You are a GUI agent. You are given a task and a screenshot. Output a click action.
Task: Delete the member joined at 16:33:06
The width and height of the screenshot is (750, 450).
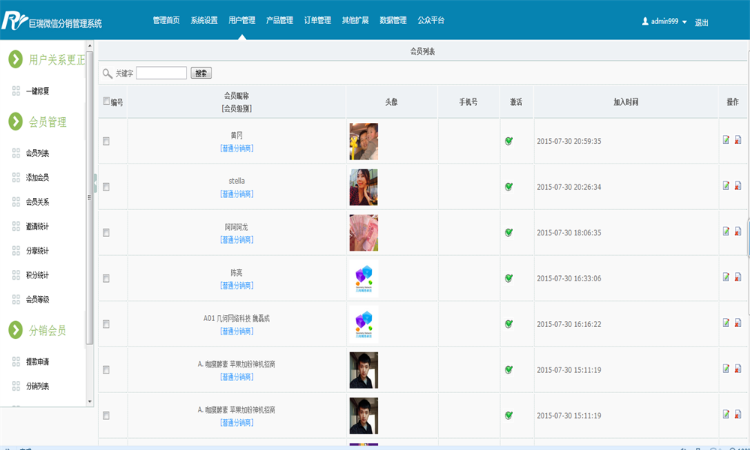[738, 277]
